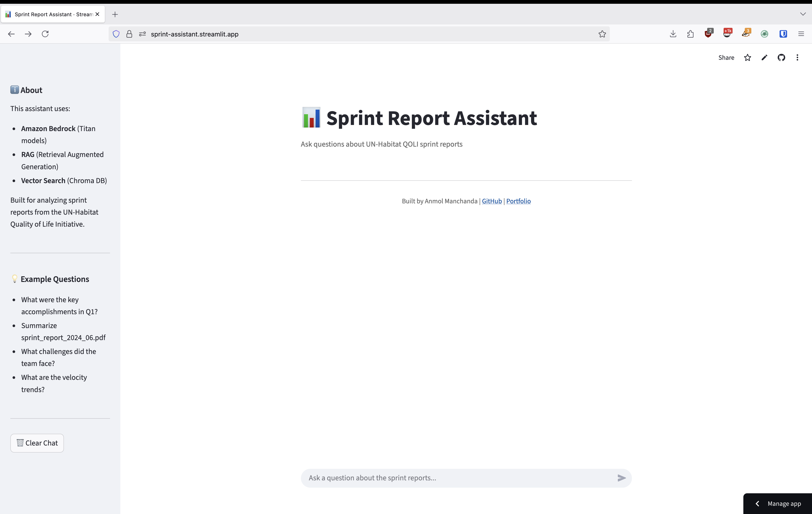Click Clear Chat in the sidebar
Viewport: 812px width, 514px height.
click(37, 443)
